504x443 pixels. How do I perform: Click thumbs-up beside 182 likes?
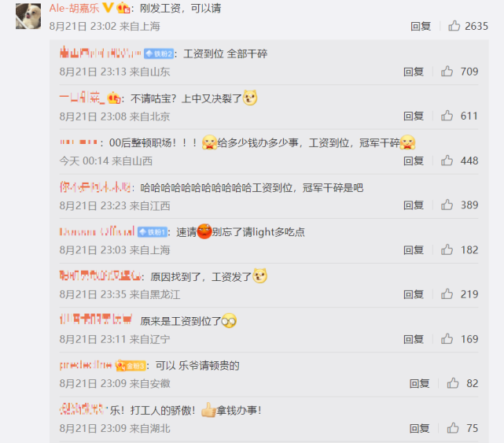(447, 249)
